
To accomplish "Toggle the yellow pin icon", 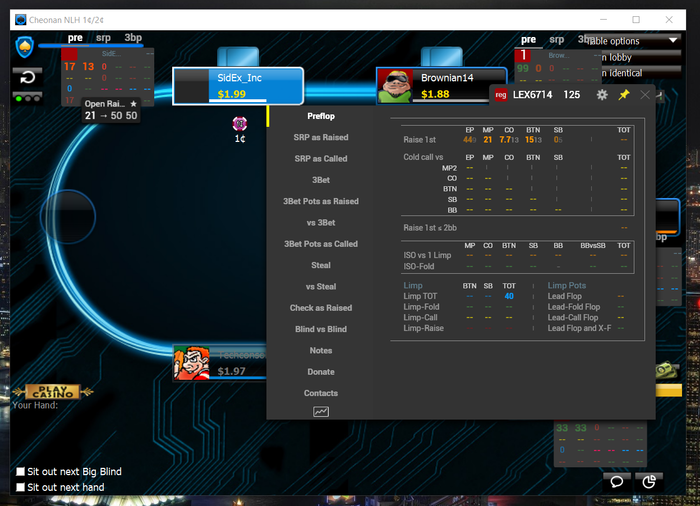I will [x=624, y=95].
